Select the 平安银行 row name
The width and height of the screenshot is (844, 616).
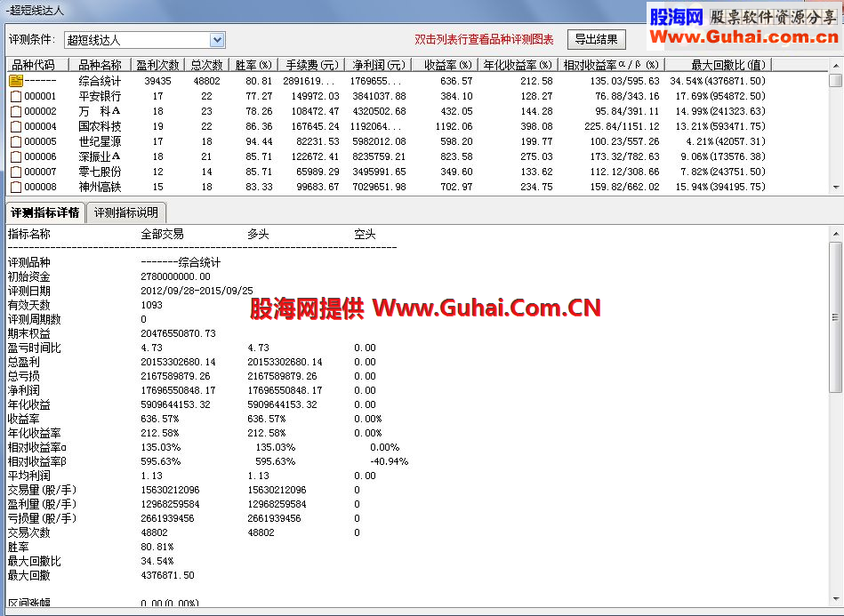[x=100, y=96]
